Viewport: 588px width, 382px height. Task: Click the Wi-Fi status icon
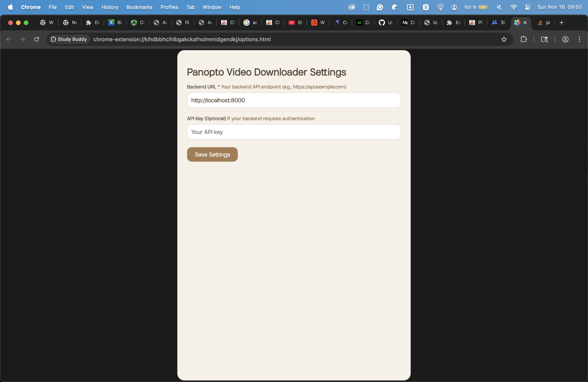(513, 7)
